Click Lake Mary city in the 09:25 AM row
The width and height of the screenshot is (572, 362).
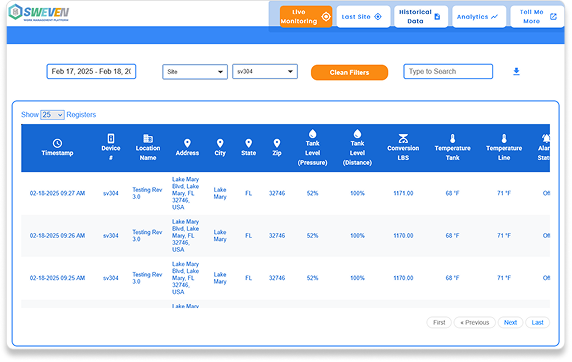tap(220, 278)
